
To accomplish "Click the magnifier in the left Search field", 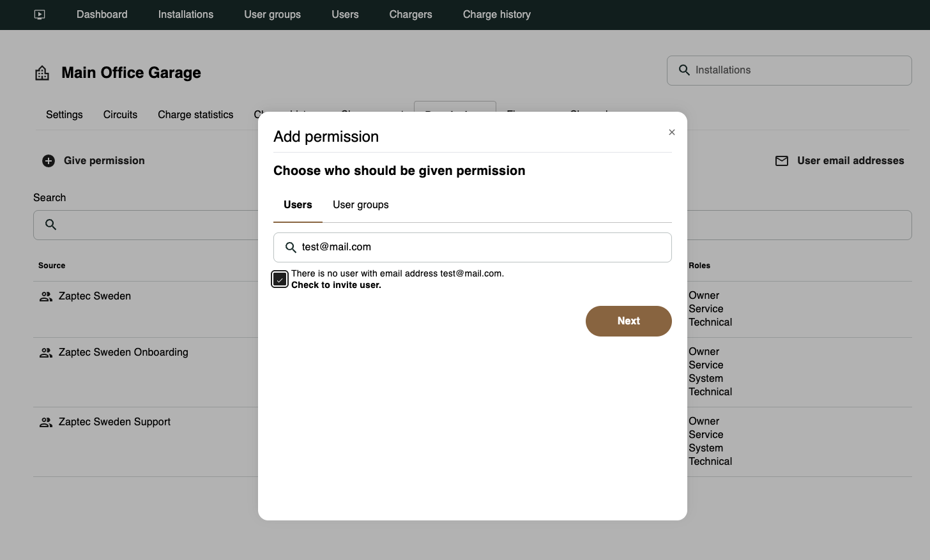I will [50, 225].
